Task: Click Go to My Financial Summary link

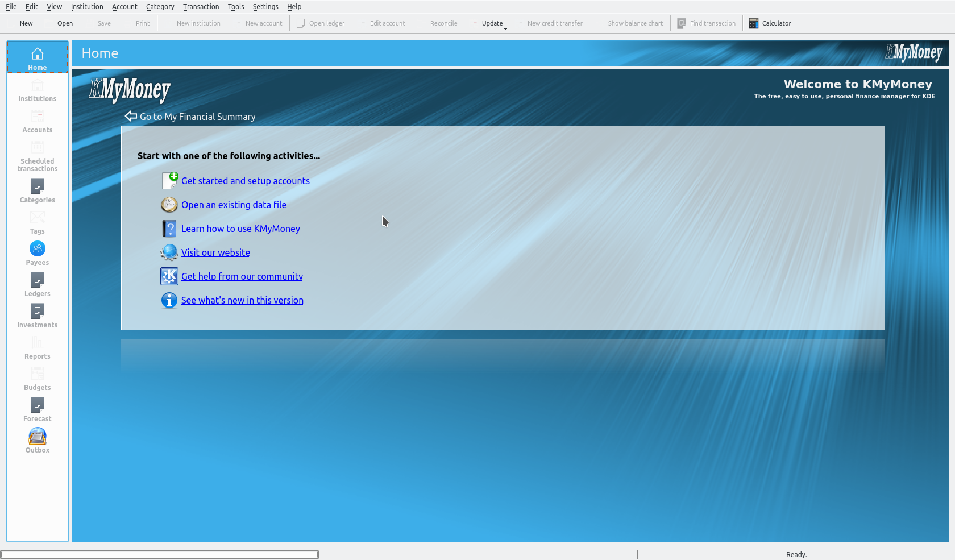Action: [198, 117]
